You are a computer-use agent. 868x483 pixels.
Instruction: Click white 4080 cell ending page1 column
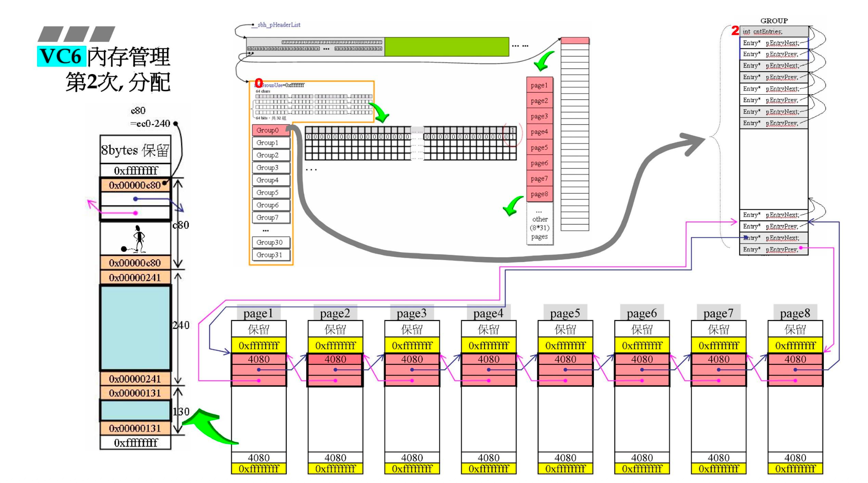(259, 458)
